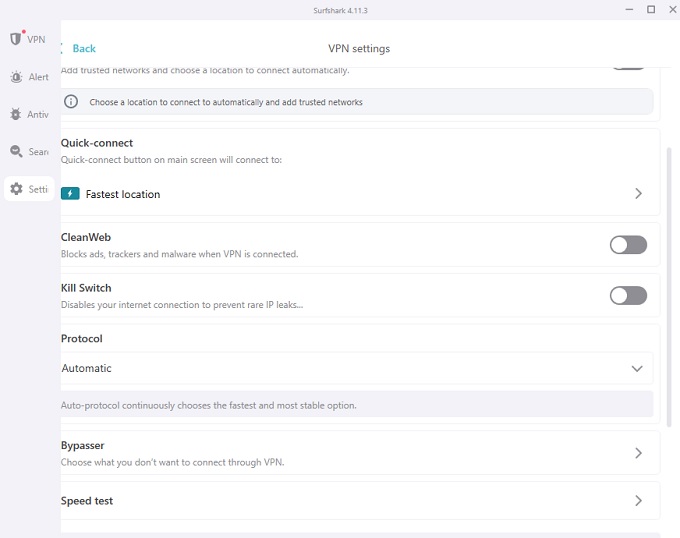This screenshot has height=538, width=680.
Task: Click 'Blocks ads, trackers and malware' description
Action: click(180, 254)
